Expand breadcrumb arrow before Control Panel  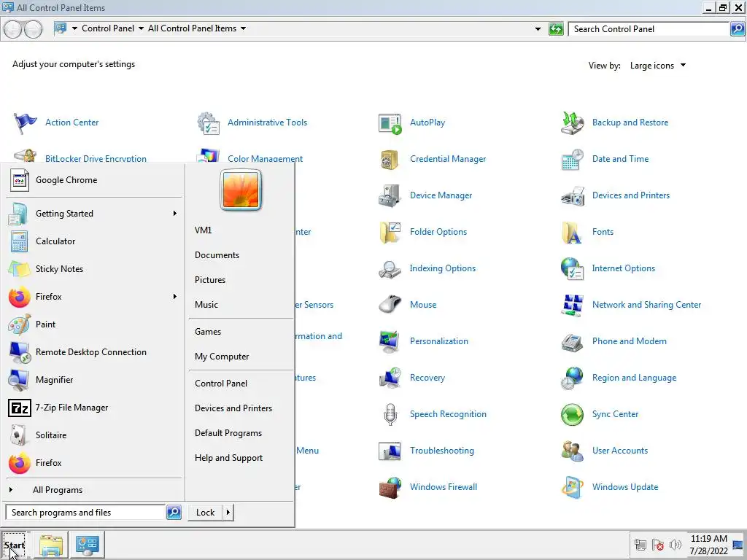click(x=74, y=28)
